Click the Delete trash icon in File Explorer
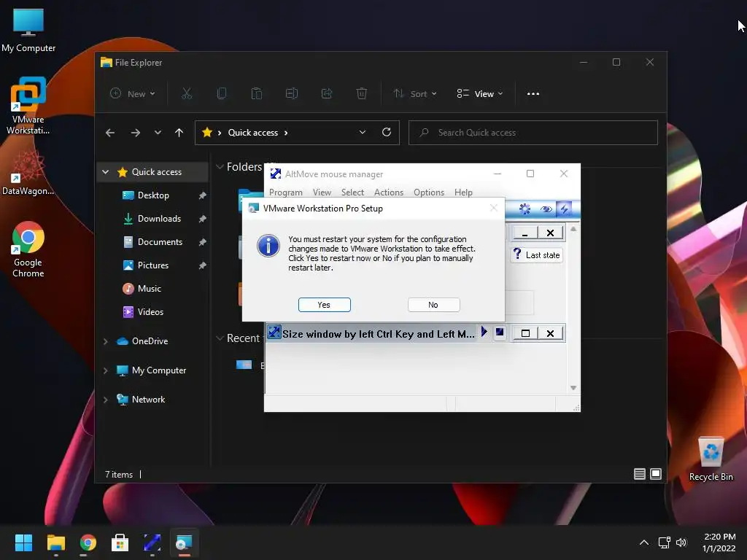Viewport: 747px width, 560px height. (362, 94)
